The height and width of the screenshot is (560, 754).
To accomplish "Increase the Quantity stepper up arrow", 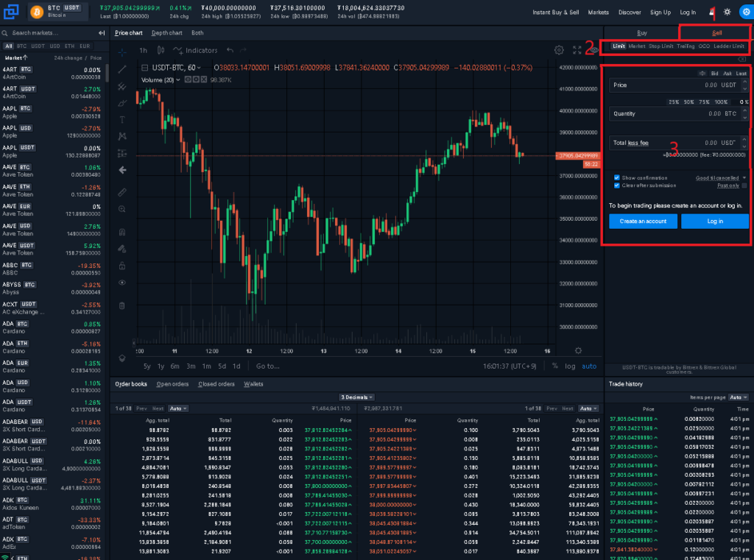I will click(745, 110).
